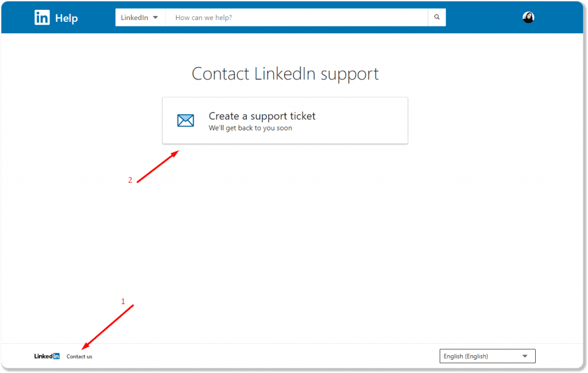The width and height of the screenshot is (588, 373).
Task: Tap the mail glyph beside 'Create a support ticket'
Action: pos(185,120)
